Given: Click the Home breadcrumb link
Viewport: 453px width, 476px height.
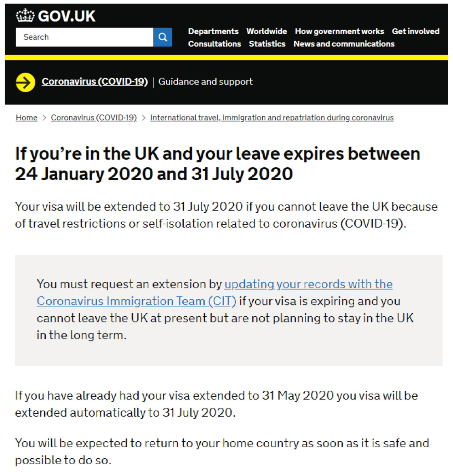Looking at the screenshot, I should tap(27, 118).
